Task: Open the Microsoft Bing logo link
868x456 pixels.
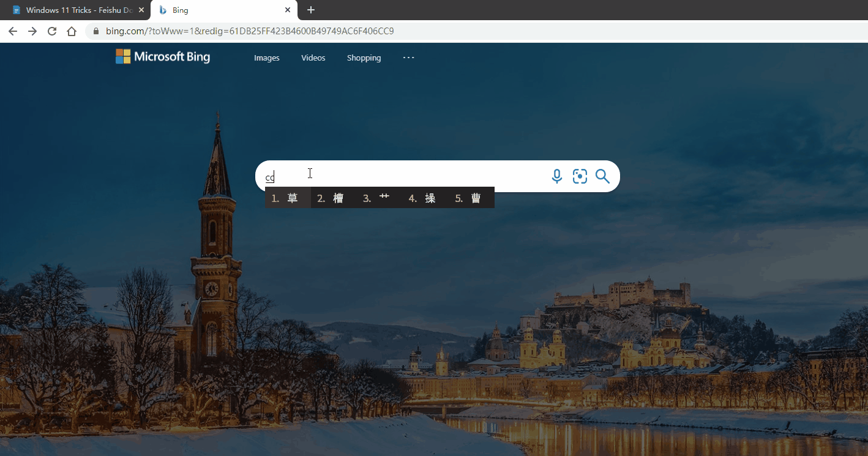Action: (x=163, y=57)
